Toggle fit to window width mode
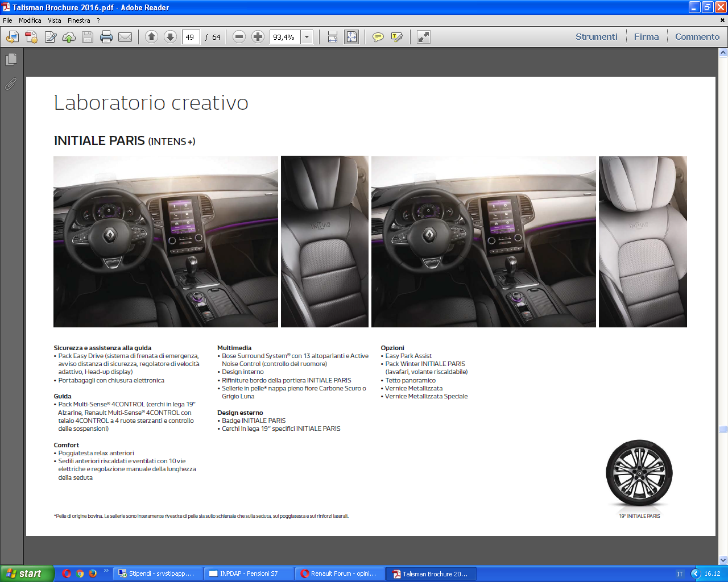Image resolution: width=728 pixels, height=582 pixels. pos(333,37)
